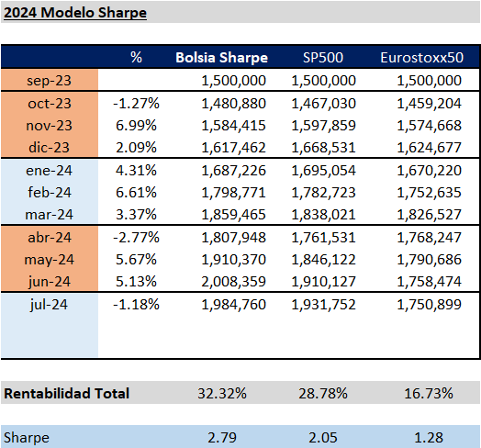Select the 'ene-24' row label
This screenshot has width=481, height=448.
(49, 171)
